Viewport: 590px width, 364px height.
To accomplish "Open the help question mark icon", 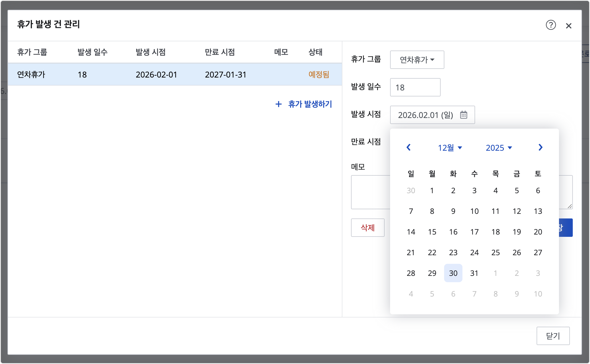I will point(551,25).
